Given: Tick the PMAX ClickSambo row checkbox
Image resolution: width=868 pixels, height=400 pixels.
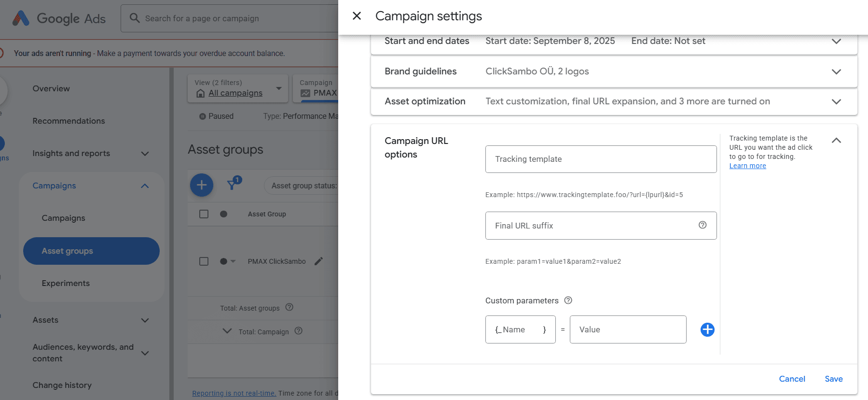Looking at the screenshot, I should pos(204,261).
